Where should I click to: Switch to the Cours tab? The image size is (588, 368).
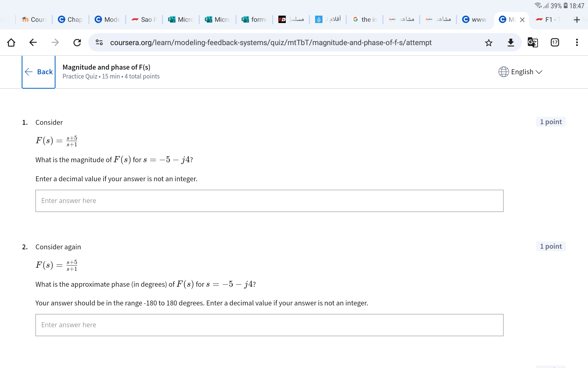tap(34, 20)
